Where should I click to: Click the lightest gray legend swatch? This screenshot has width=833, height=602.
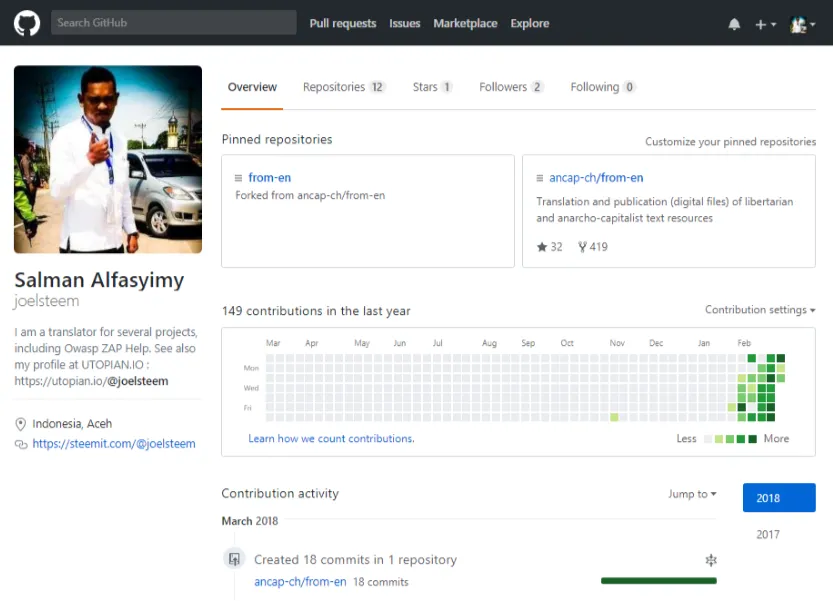click(708, 439)
